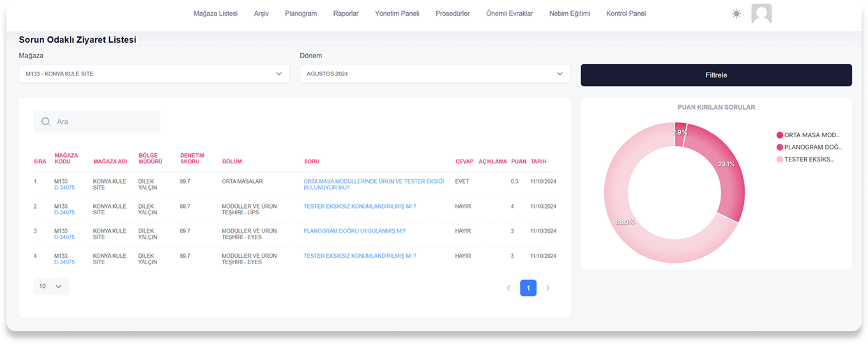868x344 pixels.
Task: Toggle ORTA MASA MOD legend marker
Action: [779, 135]
